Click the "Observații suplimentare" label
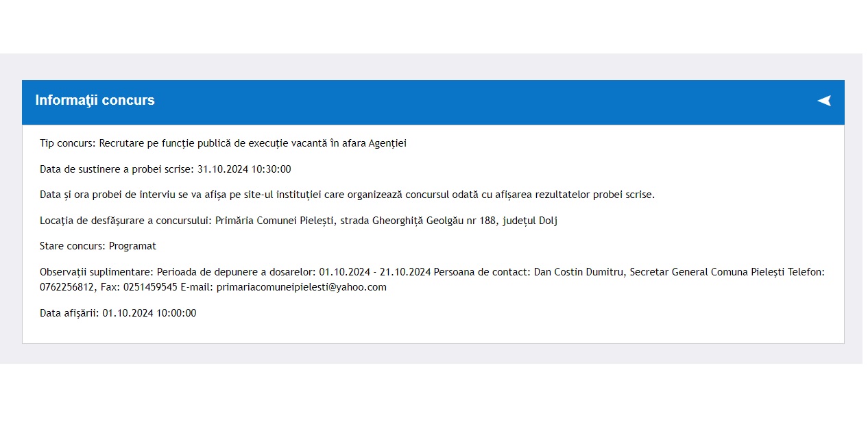Image resolution: width=868 pixels, height=444 pixels. (x=97, y=272)
